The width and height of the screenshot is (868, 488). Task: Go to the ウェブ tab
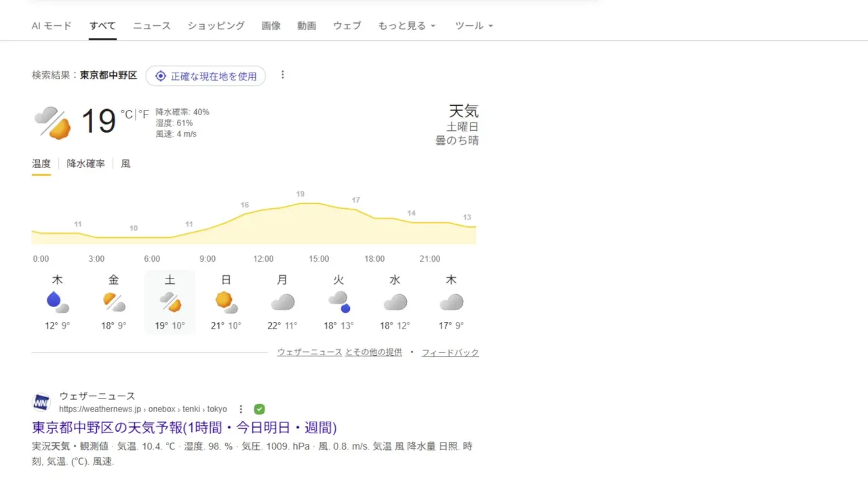(x=347, y=26)
